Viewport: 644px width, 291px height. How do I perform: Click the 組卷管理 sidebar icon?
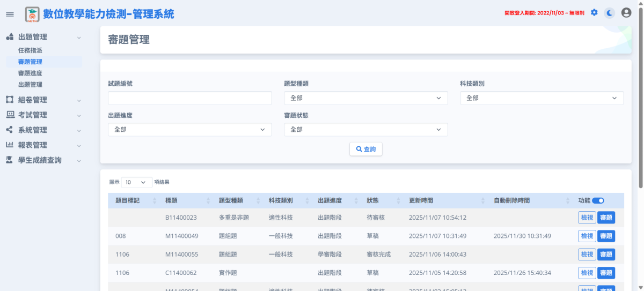10,100
